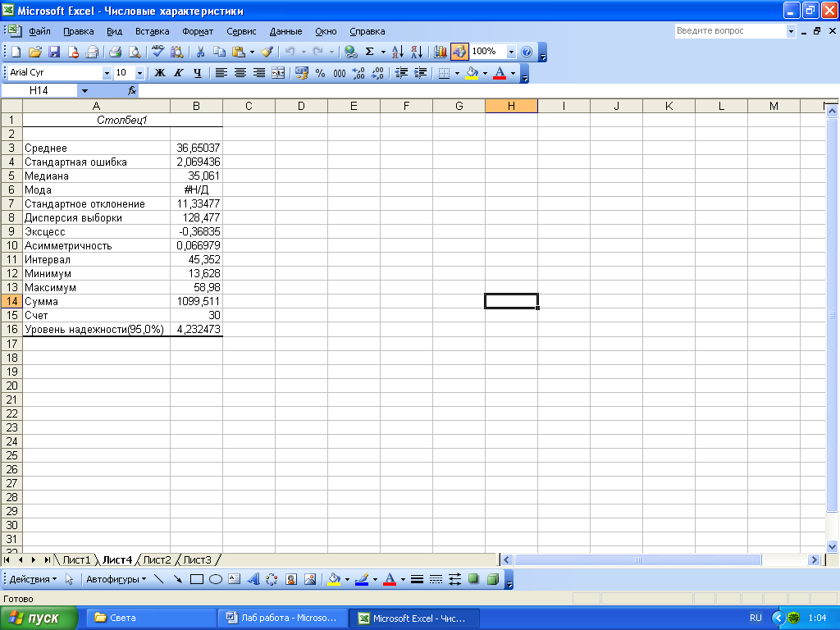Viewport: 840px width, 630px height.
Task: Decrease decimal places icon
Action: point(377,73)
